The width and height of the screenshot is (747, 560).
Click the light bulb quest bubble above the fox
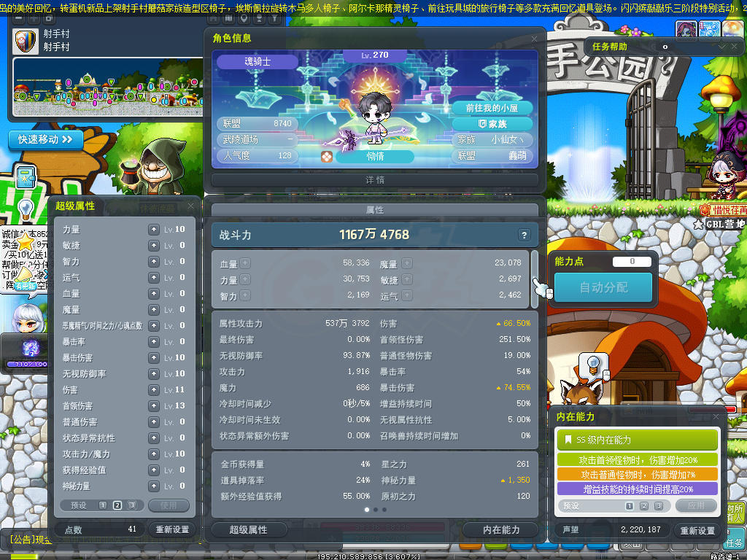click(593, 366)
